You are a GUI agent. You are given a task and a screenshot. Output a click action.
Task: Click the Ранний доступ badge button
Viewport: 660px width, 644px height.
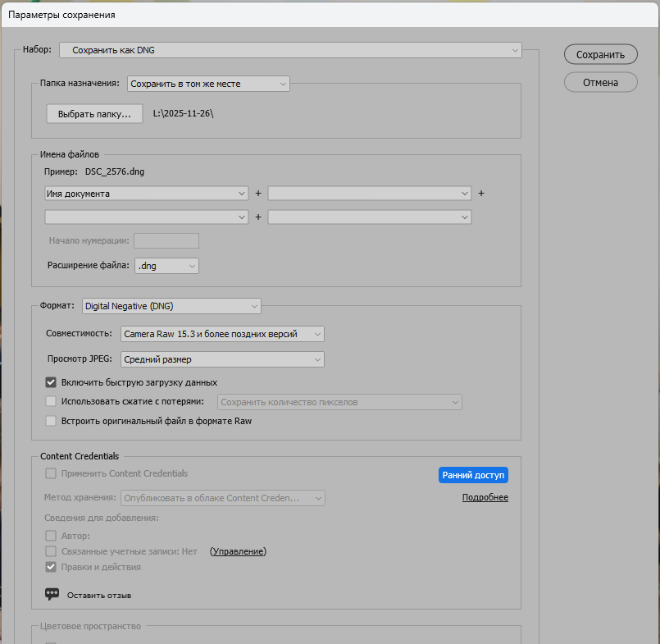point(473,475)
